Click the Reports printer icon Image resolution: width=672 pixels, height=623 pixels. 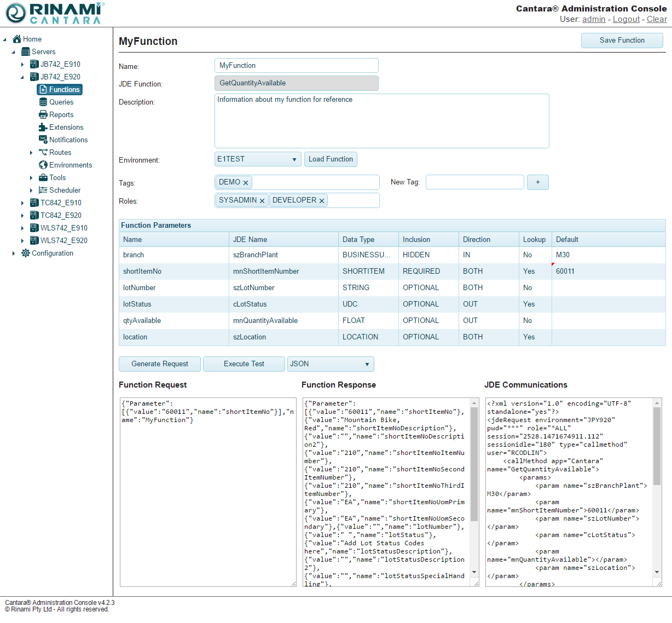pyautogui.click(x=43, y=114)
